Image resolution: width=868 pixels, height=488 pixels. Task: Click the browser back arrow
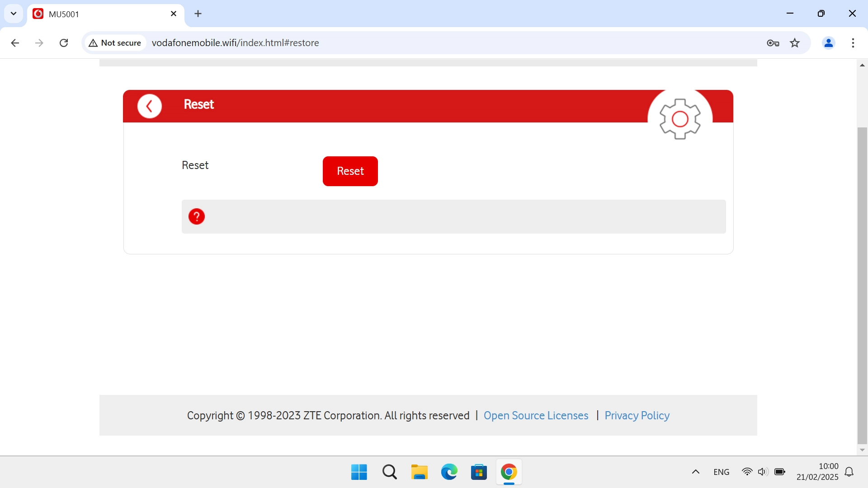click(15, 43)
